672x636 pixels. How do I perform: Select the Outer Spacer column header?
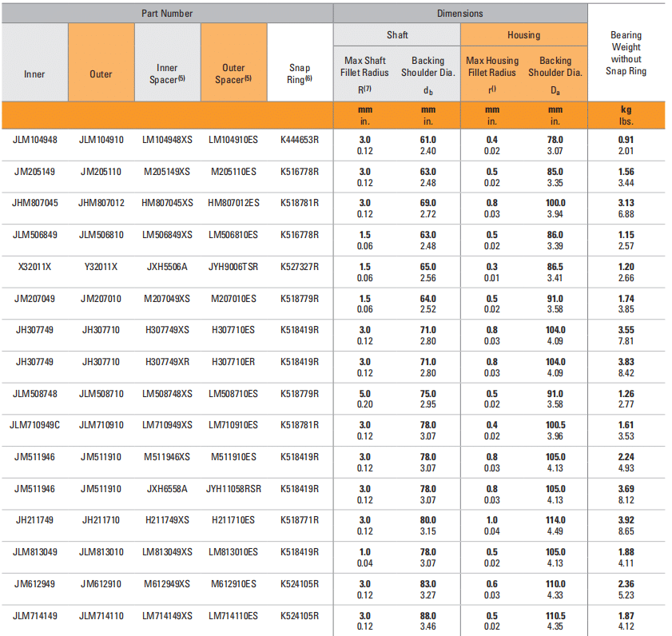click(x=233, y=74)
